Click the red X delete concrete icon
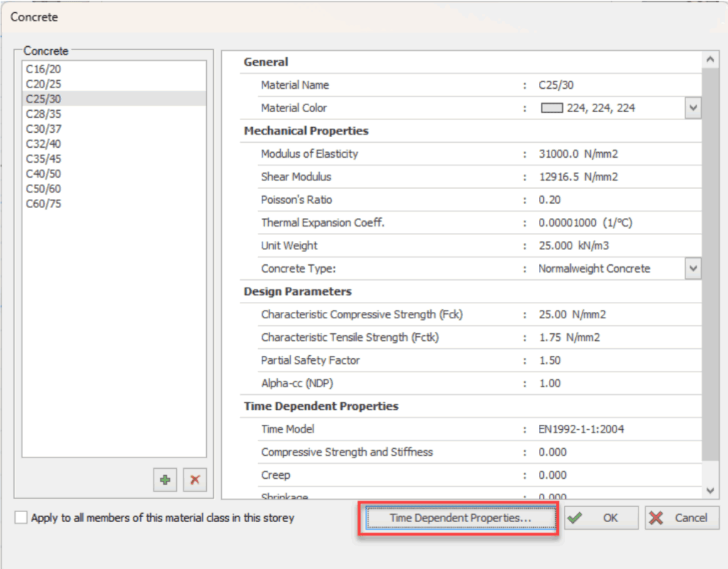This screenshot has height=569, width=728. [x=195, y=479]
